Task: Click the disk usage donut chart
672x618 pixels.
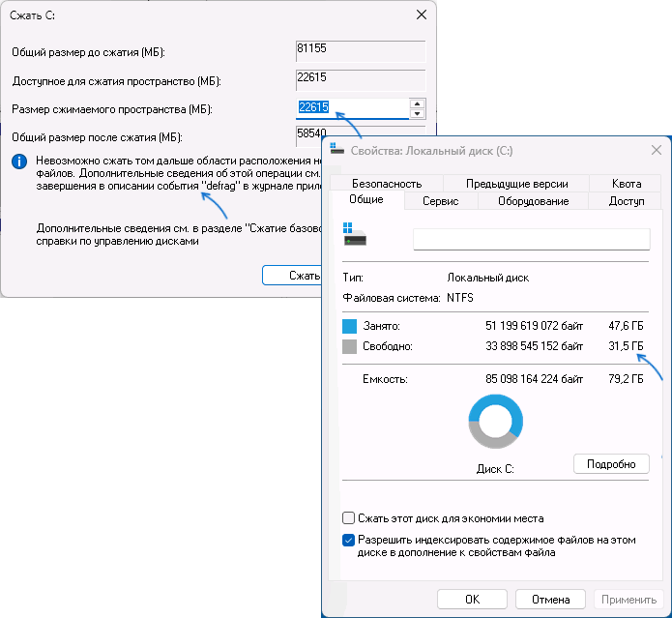Action: (495, 422)
